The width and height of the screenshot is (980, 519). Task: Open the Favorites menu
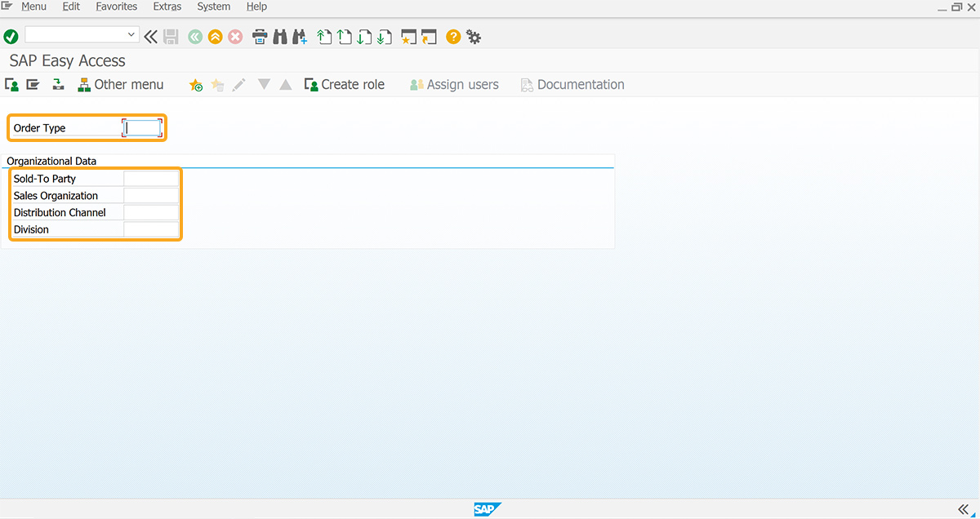[x=116, y=7]
